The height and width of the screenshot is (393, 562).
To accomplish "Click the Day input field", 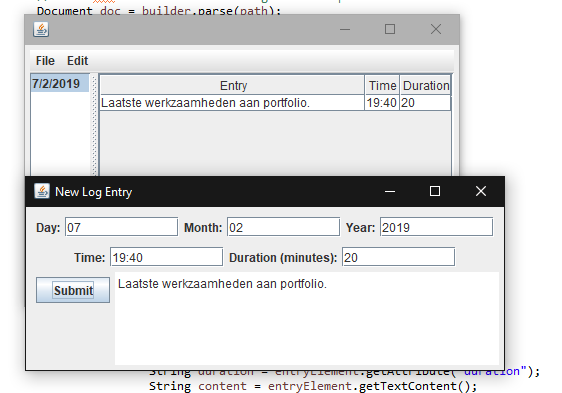I will 122,227.
